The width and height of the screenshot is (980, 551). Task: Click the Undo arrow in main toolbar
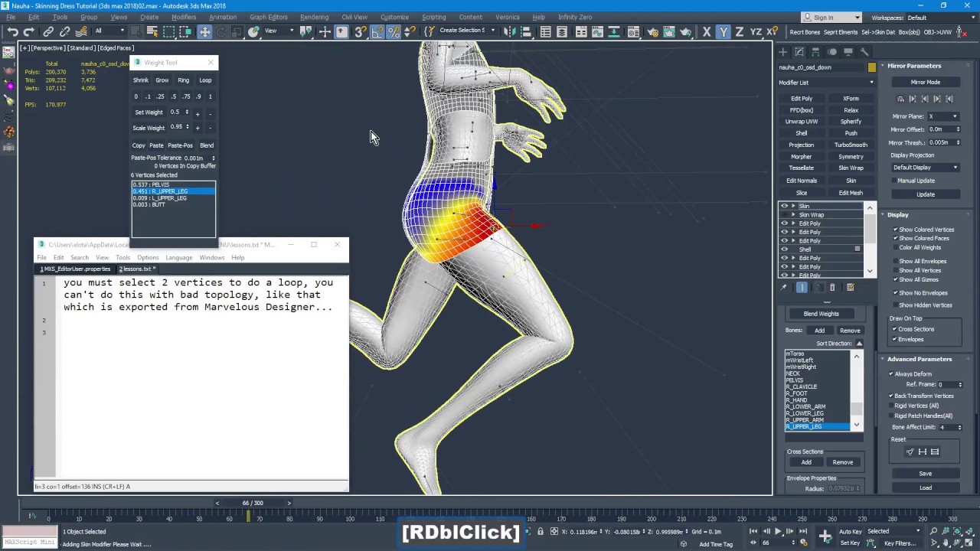(12, 31)
